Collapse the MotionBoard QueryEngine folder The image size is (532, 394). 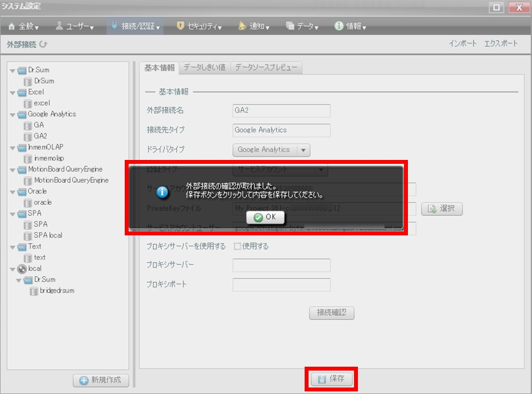pyautogui.click(x=12, y=170)
